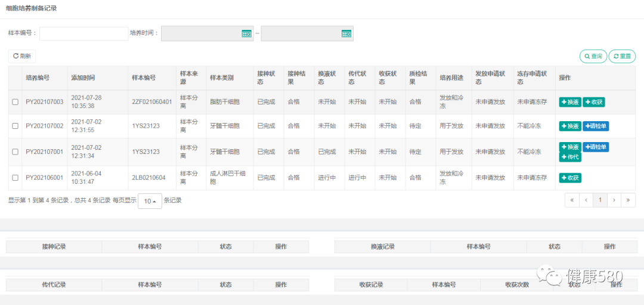Click timestamp 2021-07-28 10:35:38

click(86, 102)
